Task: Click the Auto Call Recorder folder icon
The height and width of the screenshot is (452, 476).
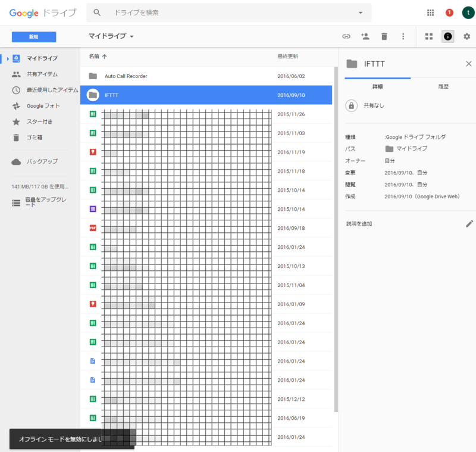Action: 93,76
